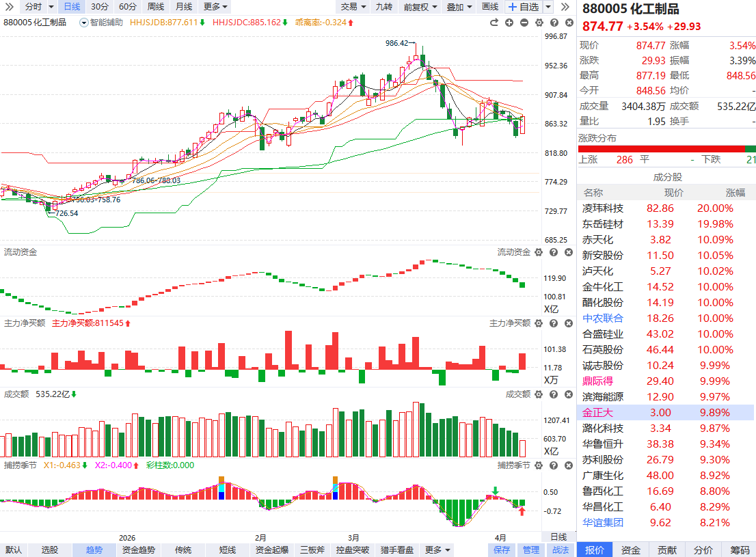Select 短线 indicator tab
The image size is (756, 557).
pos(228,550)
